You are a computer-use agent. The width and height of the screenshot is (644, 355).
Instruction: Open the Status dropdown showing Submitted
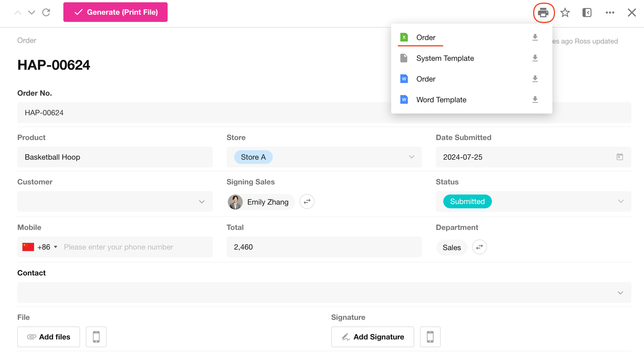(x=621, y=201)
